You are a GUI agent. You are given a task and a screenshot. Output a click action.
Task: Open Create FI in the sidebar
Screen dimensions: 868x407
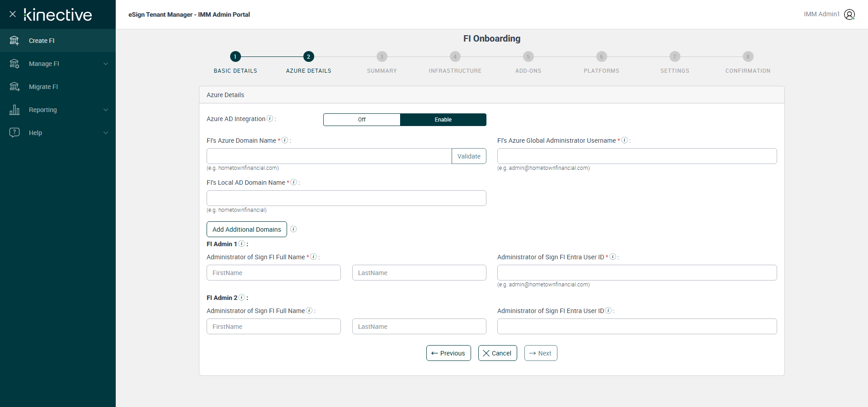click(x=42, y=41)
